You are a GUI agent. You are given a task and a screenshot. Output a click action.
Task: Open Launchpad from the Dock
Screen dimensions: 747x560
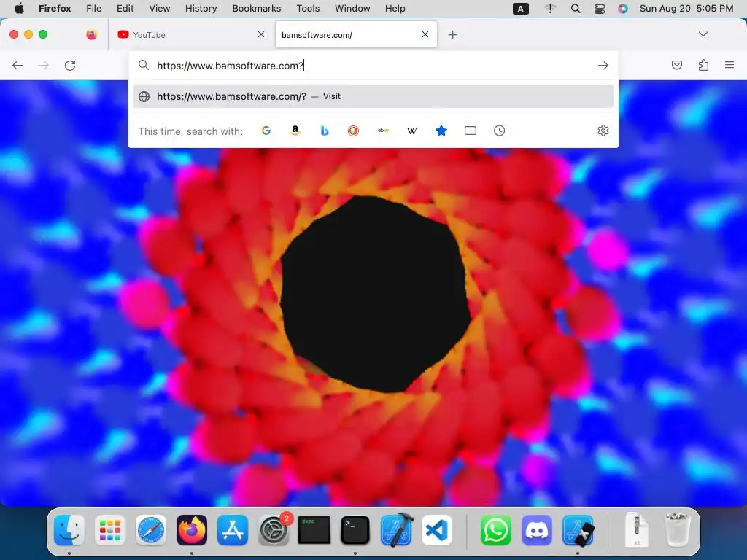pos(110,530)
